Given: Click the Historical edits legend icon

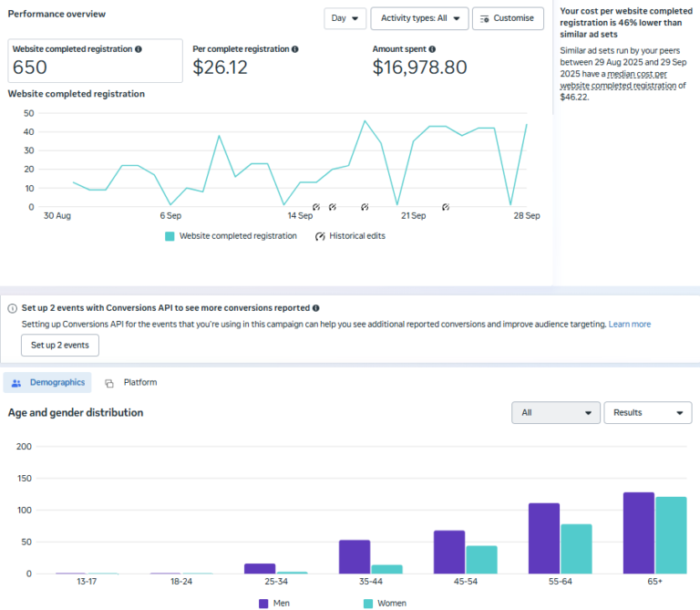Looking at the screenshot, I should tap(320, 236).
